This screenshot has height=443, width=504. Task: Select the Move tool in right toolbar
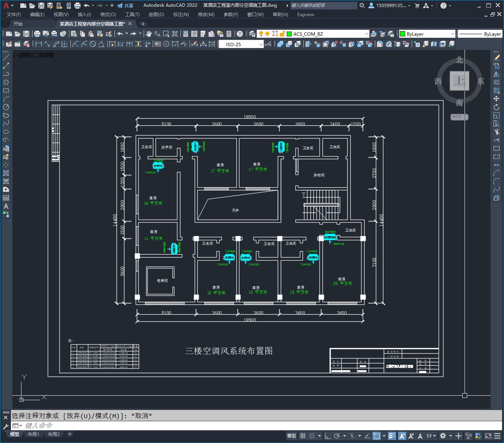click(496, 99)
